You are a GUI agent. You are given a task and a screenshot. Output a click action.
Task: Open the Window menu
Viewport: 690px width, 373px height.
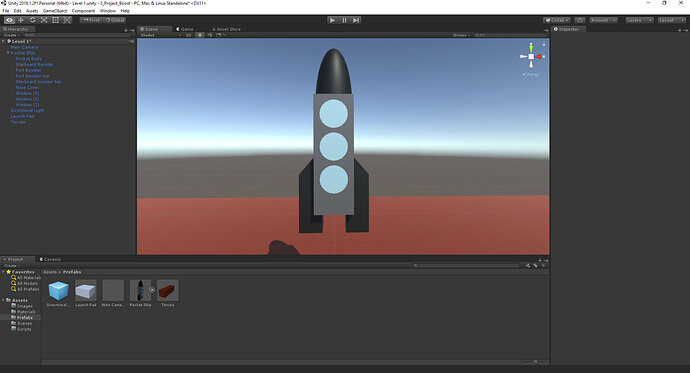pyautogui.click(x=108, y=11)
